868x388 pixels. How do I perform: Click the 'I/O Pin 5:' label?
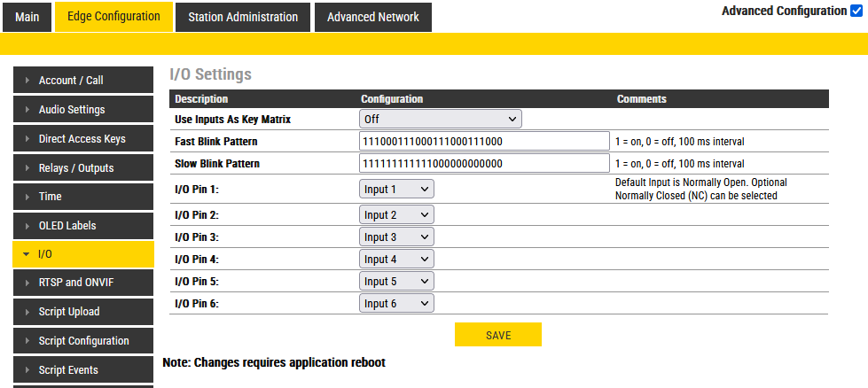197,282
